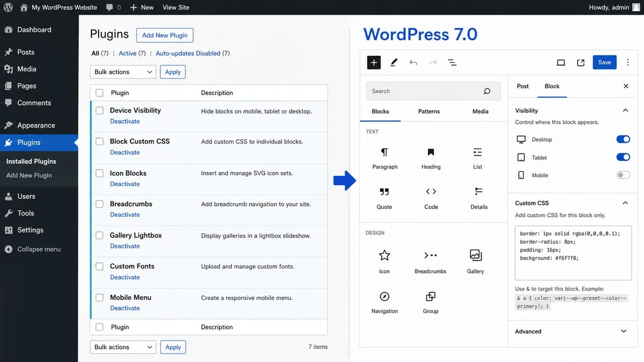Screen dimensions: 644x362
Task: Expand the Advanced panel
Action: point(572,331)
